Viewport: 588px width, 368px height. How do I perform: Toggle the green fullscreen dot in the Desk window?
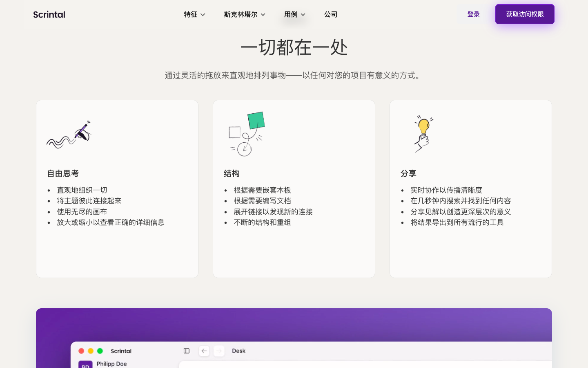[100, 351]
